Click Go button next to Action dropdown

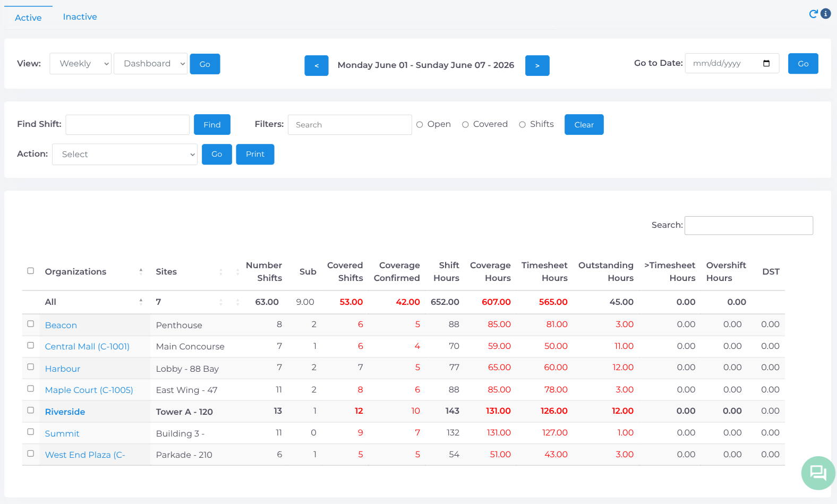coord(217,154)
